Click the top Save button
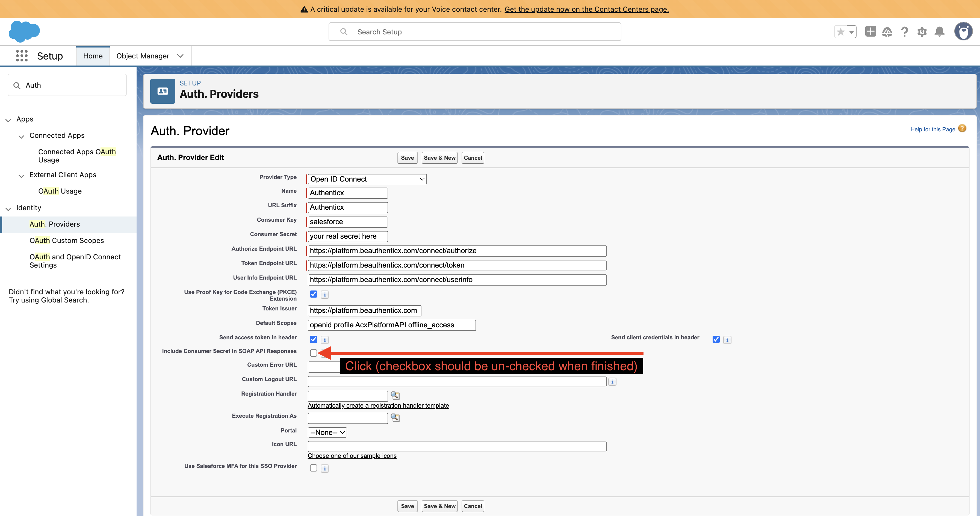 click(408, 158)
